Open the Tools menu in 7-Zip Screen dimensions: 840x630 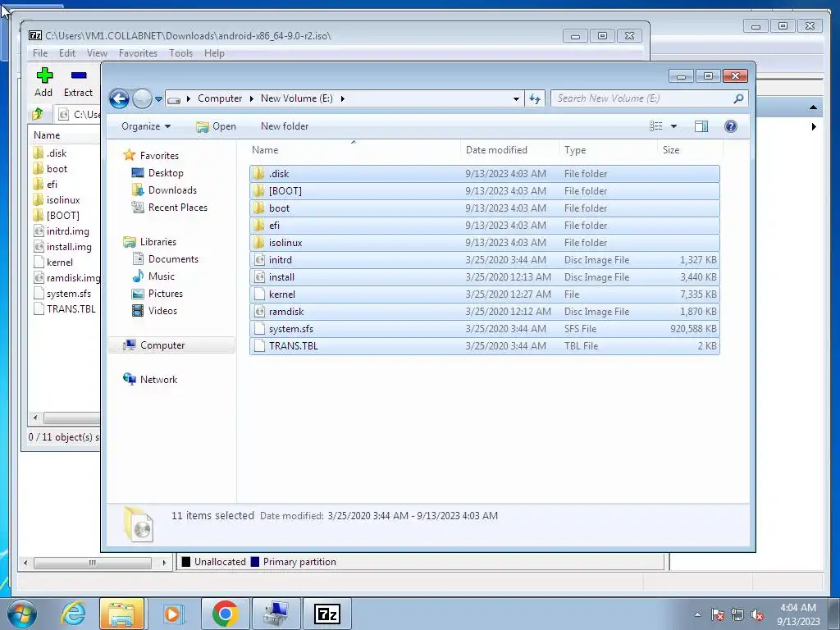click(x=180, y=53)
